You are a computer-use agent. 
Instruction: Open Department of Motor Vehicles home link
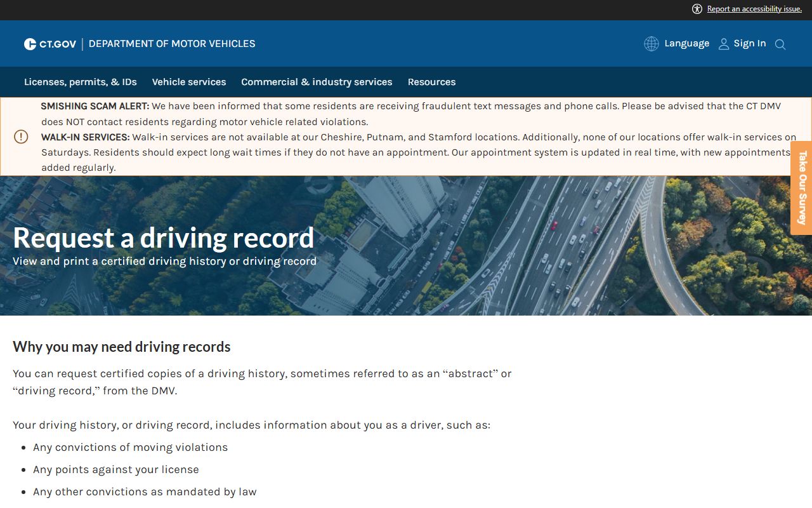(x=172, y=44)
